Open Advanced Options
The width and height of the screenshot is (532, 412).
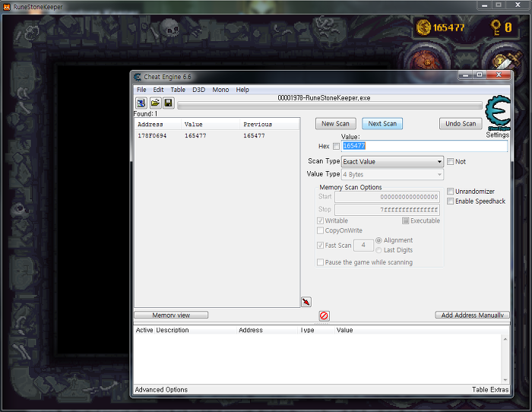[161, 390]
